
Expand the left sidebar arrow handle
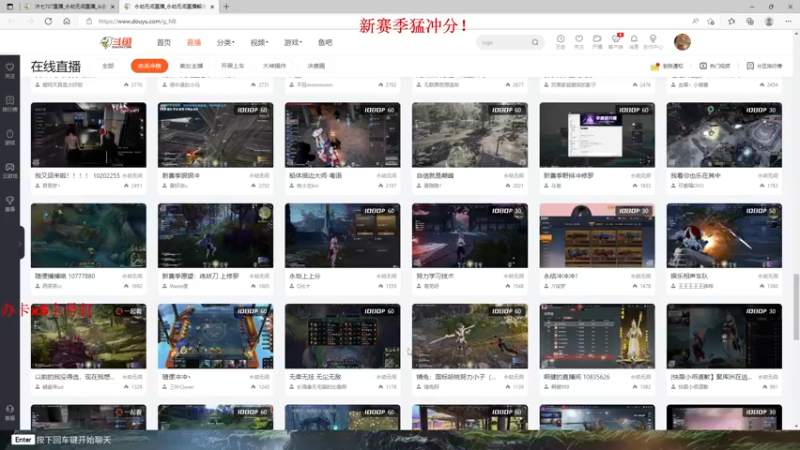pyautogui.click(x=21, y=243)
